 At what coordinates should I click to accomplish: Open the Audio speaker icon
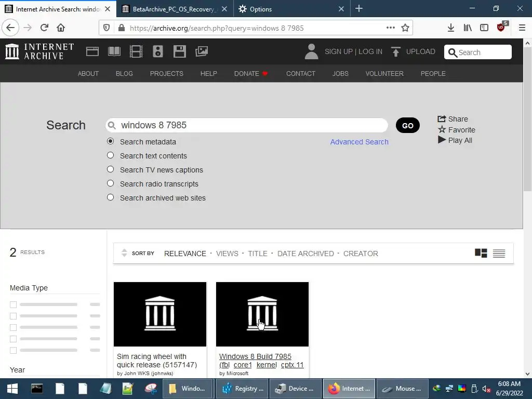tap(158, 51)
